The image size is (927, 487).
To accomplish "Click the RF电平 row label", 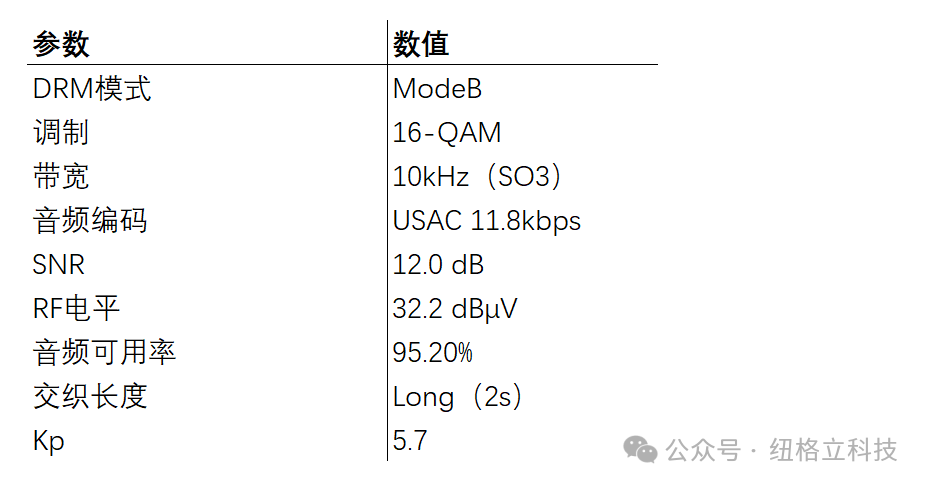I will tap(77, 308).
